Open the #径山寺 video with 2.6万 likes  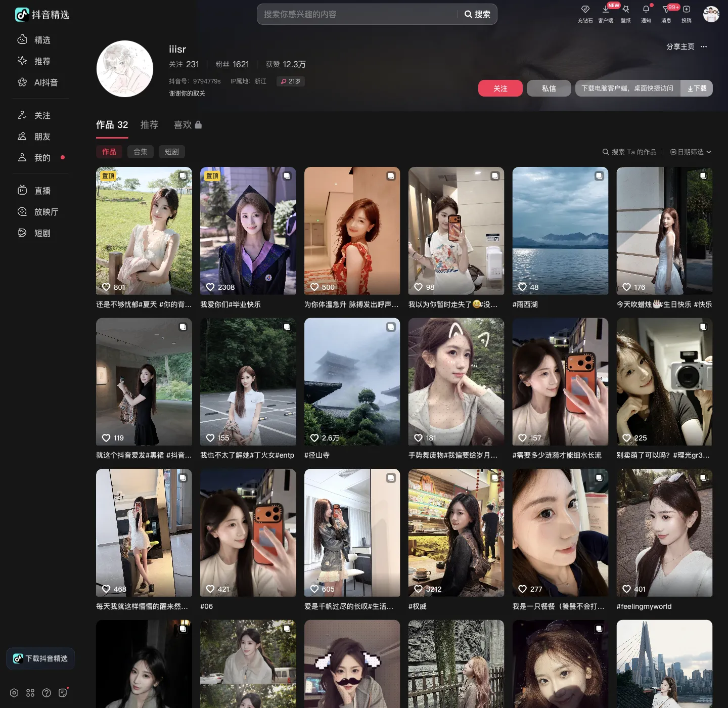coord(352,382)
